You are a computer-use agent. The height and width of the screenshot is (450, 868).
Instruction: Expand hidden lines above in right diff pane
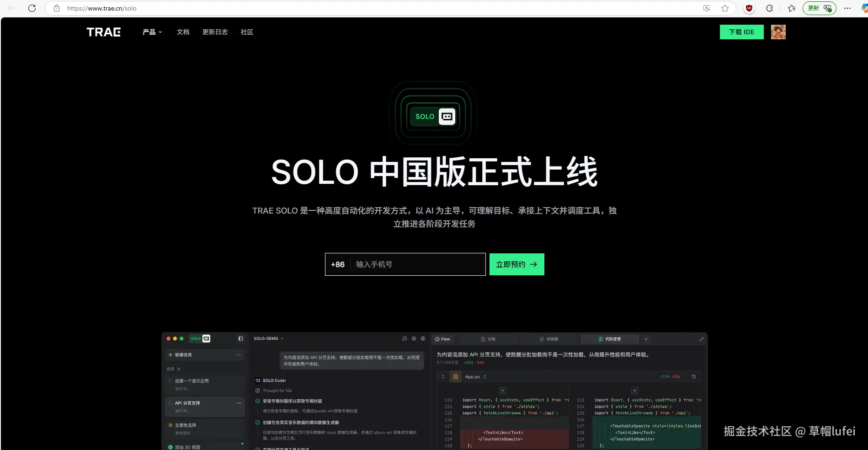pyautogui.click(x=634, y=391)
